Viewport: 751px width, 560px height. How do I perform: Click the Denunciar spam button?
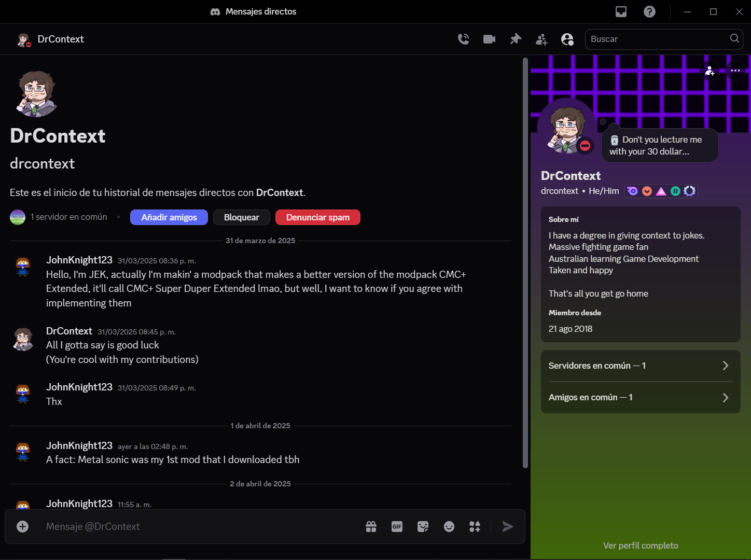(318, 217)
